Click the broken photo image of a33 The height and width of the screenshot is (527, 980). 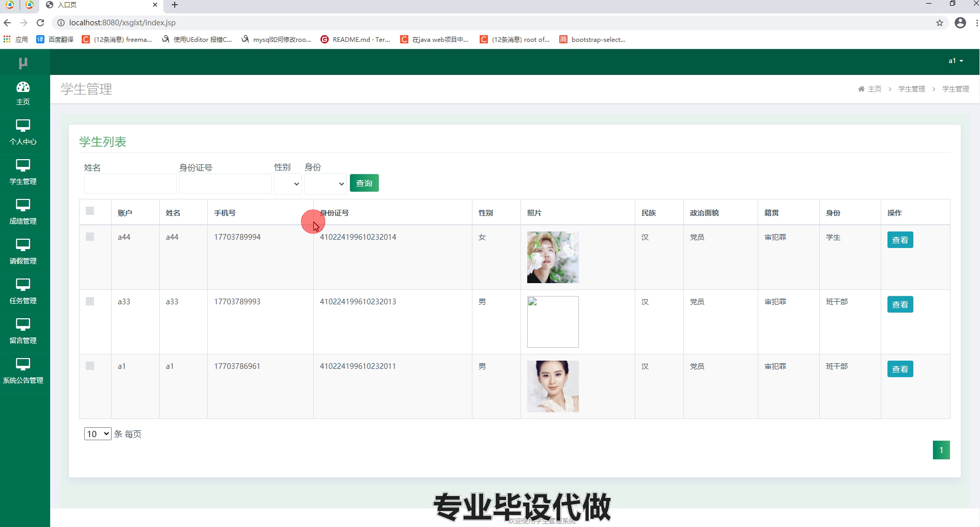coord(553,322)
